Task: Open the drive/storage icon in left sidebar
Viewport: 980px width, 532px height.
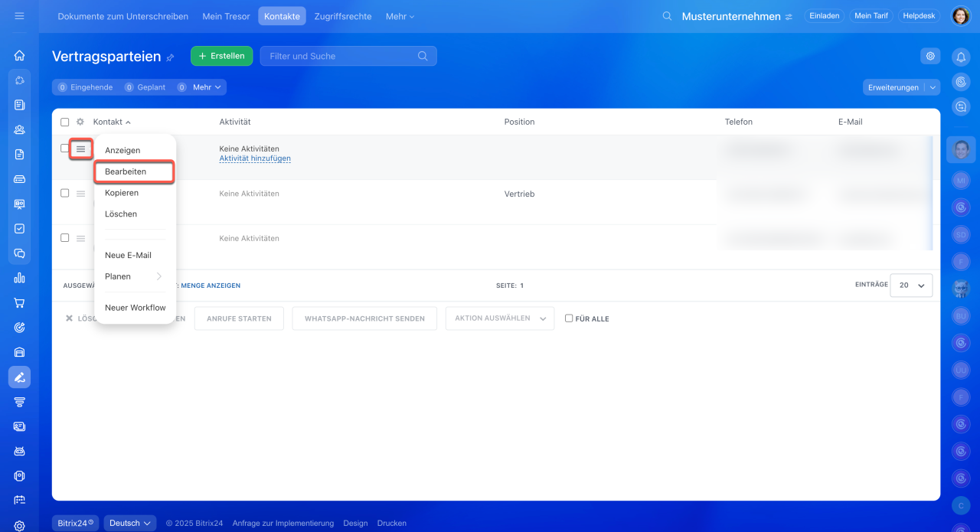Action: pyautogui.click(x=19, y=179)
